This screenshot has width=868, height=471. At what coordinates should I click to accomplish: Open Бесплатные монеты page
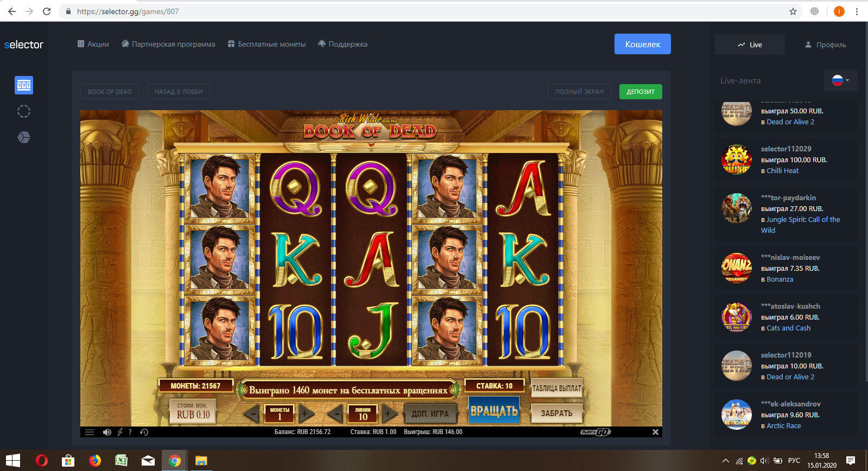[267, 44]
